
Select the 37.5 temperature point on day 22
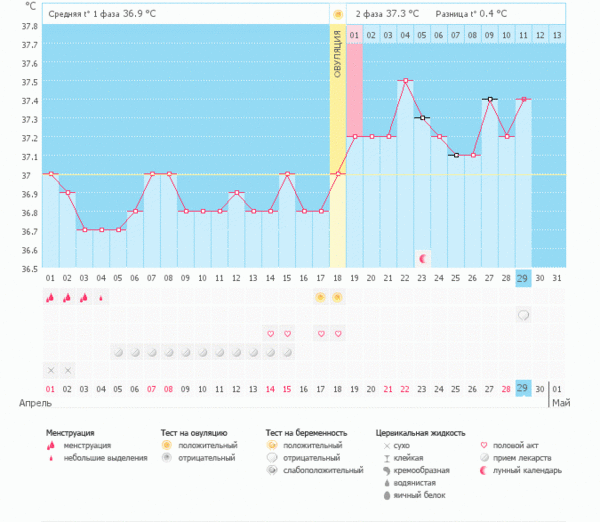click(405, 81)
